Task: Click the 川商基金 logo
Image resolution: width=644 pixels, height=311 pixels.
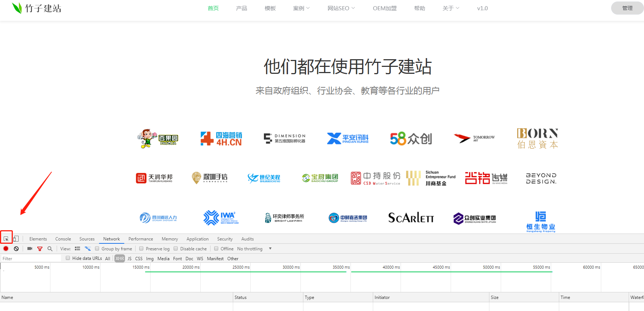Action: (x=431, y=178)
